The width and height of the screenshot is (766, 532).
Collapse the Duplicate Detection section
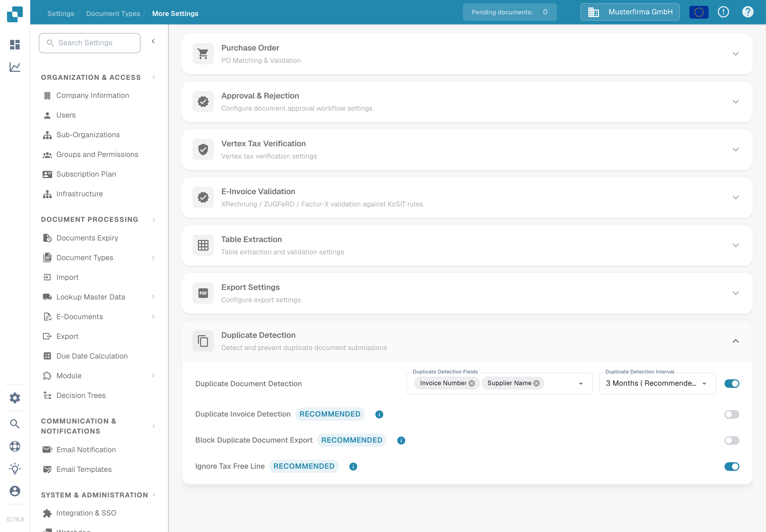pyautogui.click(x=735, y=341)
